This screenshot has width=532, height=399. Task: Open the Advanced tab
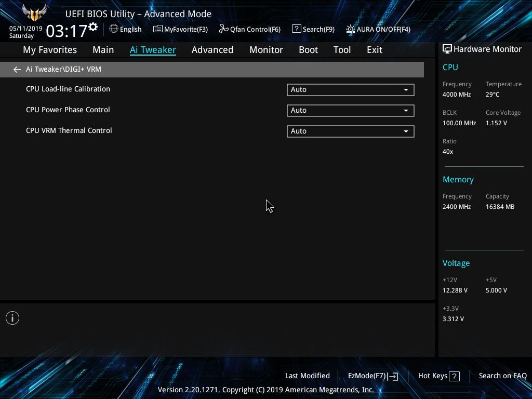point(212,50)
